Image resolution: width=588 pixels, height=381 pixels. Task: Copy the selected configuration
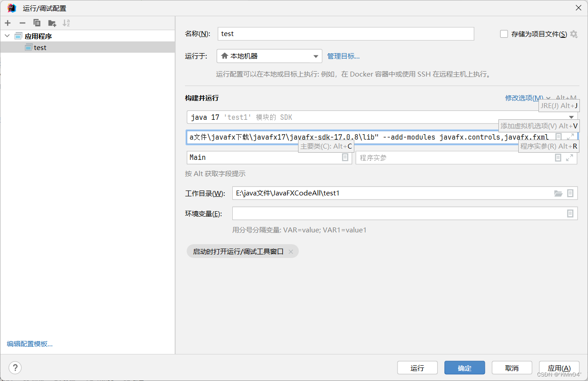(x=37, y=23)
